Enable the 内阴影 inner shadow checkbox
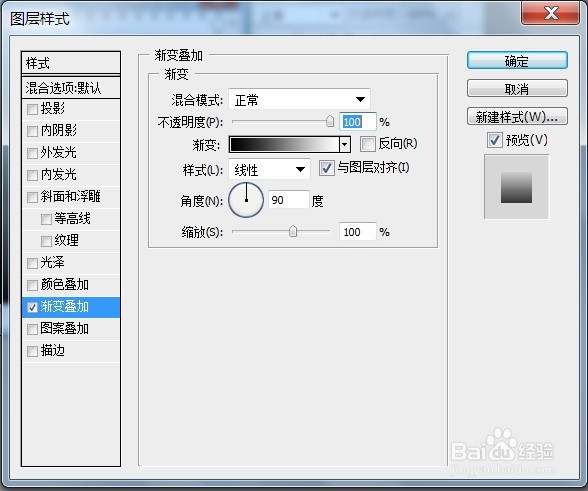The image size is (588, 491). coord(33,131)
